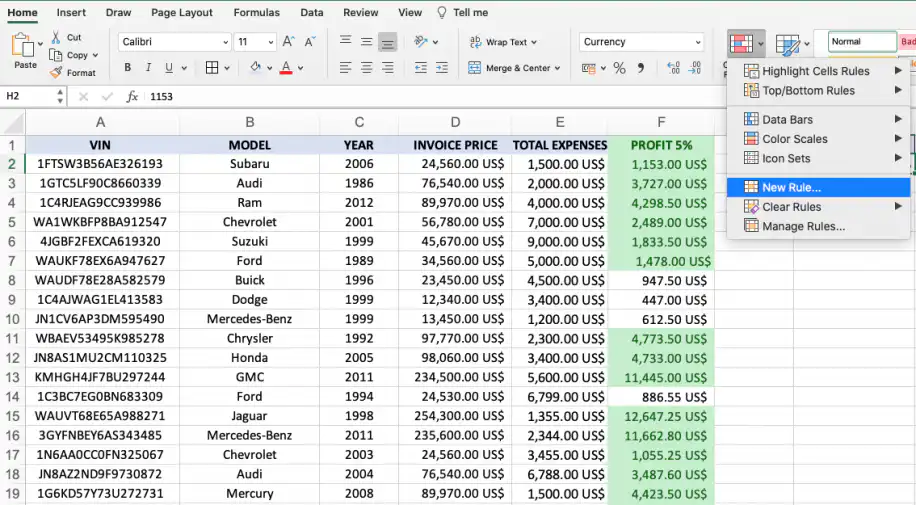Click the accounting number format icon
The image size is (916, 505).
tap(589, 68)
